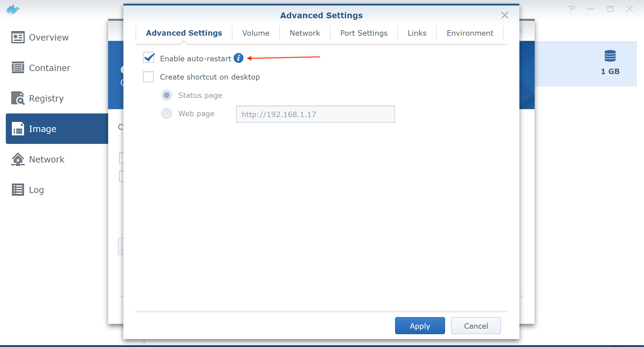
Task: Open the Port Settings tab
Action: click(x=364, y=33)
